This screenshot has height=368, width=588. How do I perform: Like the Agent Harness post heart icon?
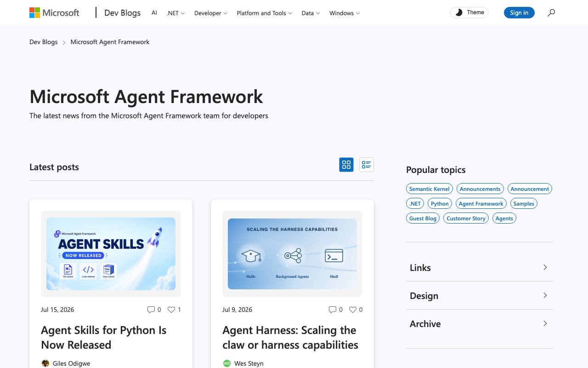[352, 310]
